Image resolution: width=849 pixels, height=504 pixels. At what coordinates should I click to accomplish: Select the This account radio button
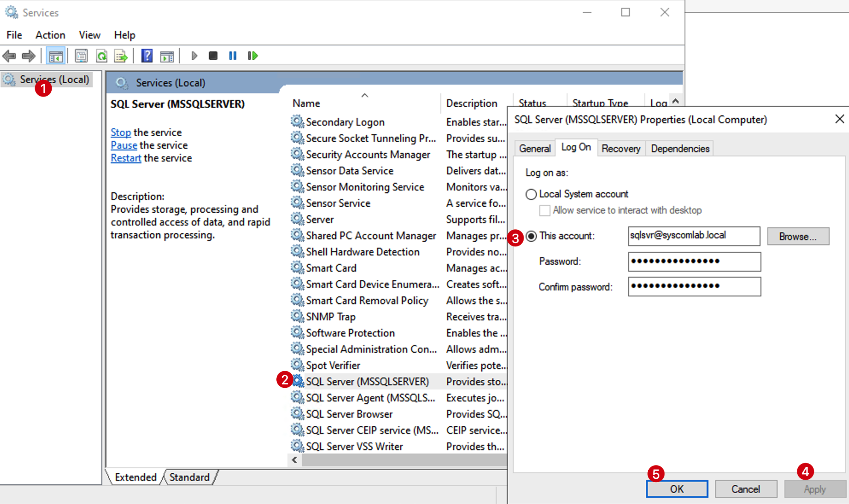click(x=531, y=236)
